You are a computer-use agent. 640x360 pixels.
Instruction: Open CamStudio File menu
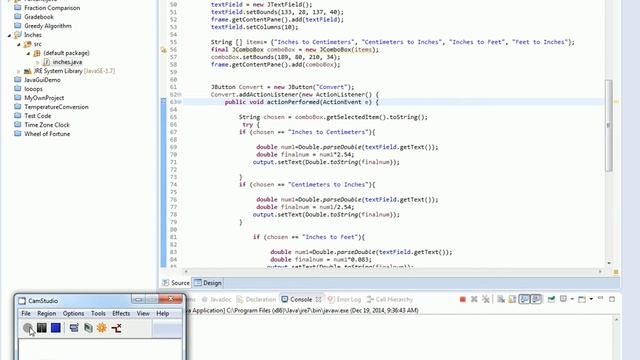tap(26, 313)
